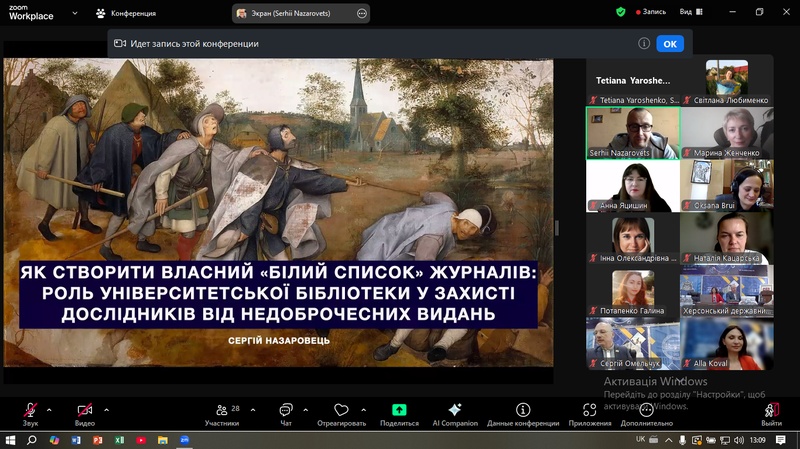Viewport: 800px width, 449px height.
Task: Expand video options arrow next to Видео
Action: point(106,410)
